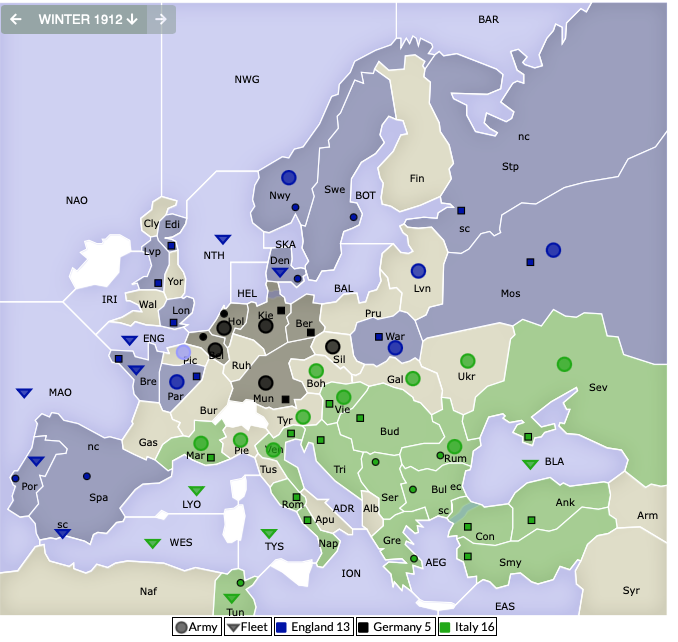678x642 pixels.
Task: Select the Italian fleet in Western Mediterranean
Action: click(x=153, y=543)
